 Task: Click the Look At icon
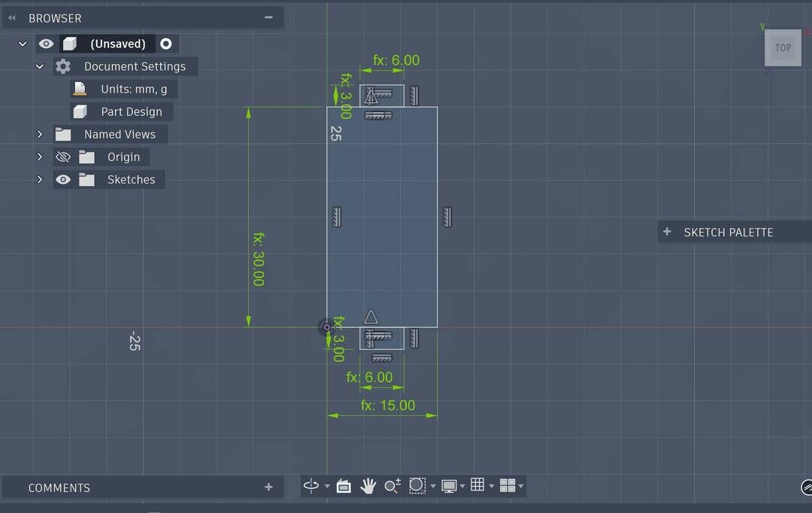click(x=344, y=486)
